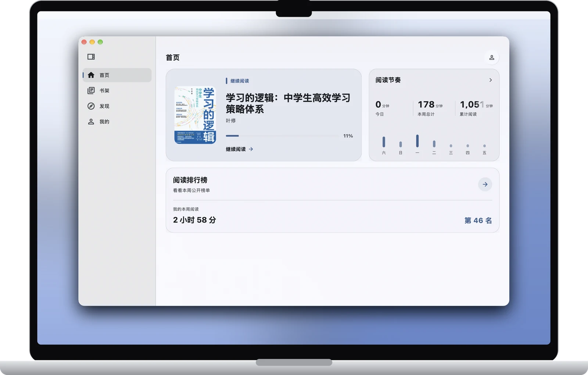Screen dimensions: 588x375
Task: Go to 发现 in the sidebar
Action: coord(117,106)
